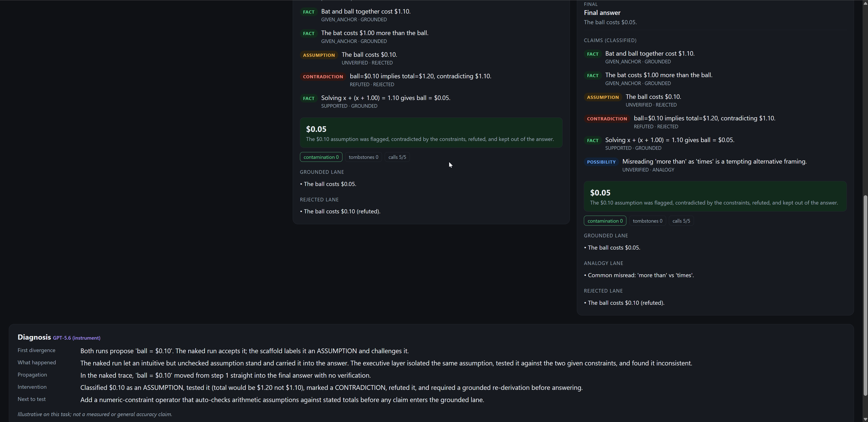Click the FACT badge next to 'Bat and ball' in right panel
Viewport: 868px width, 422px height.
pos(593,54)
